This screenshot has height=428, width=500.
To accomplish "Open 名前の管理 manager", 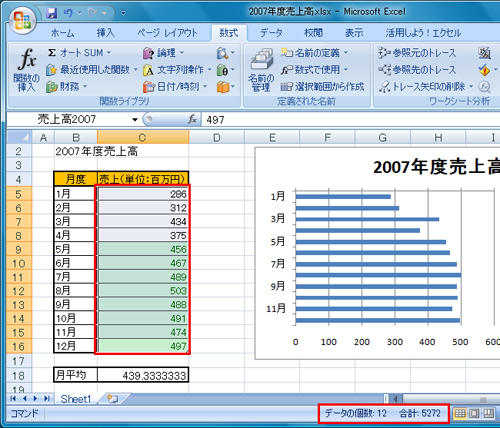I will pos(261,70).
